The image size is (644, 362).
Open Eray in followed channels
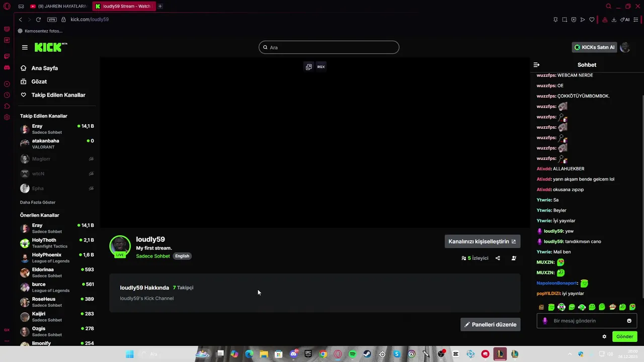57,129
